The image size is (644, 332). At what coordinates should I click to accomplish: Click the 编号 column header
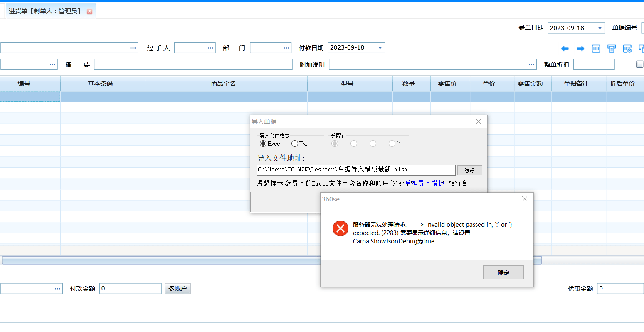(30, 83)
